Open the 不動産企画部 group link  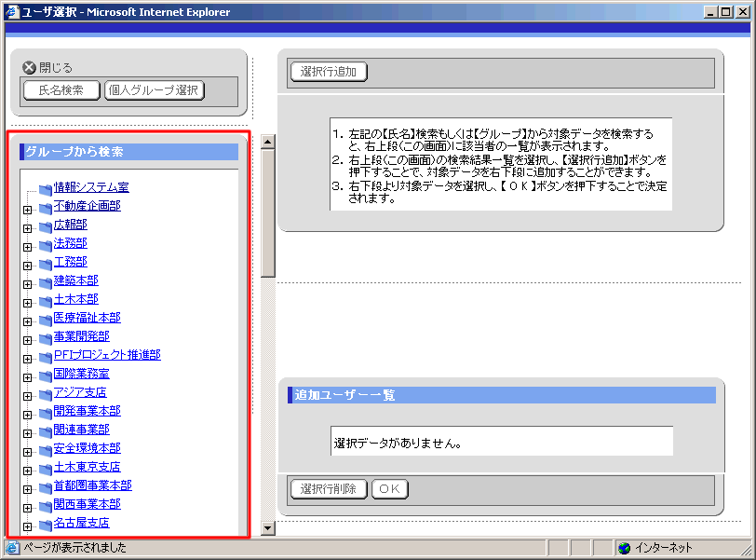click(x=88, y=206)
